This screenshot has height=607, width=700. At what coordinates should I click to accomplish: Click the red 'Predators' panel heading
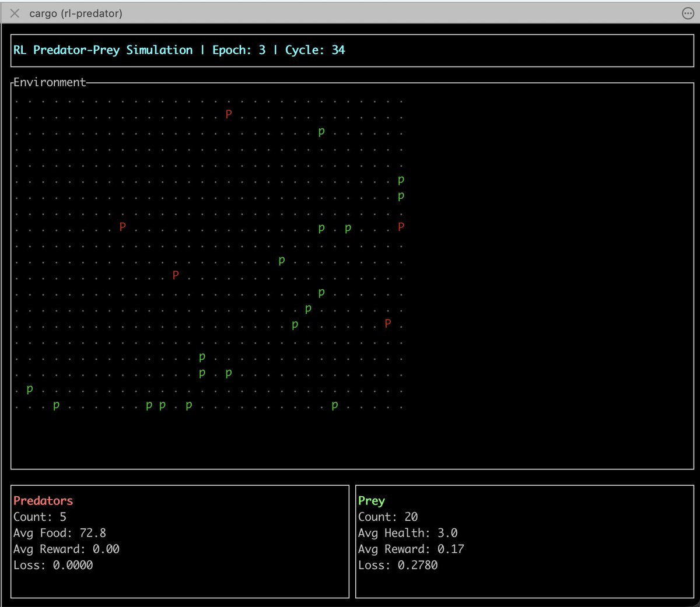(43, 501)
